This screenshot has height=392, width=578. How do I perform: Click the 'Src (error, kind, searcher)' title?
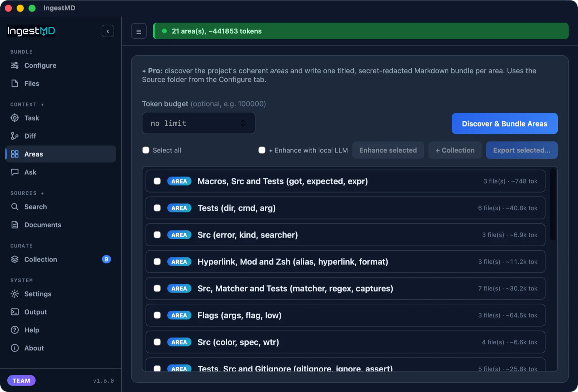pos(248,235)
